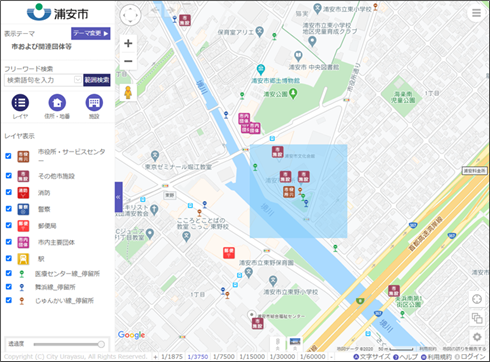The image size is (490, 362).
Task: Click the 駅 legend icon
Action: point(23,259)
